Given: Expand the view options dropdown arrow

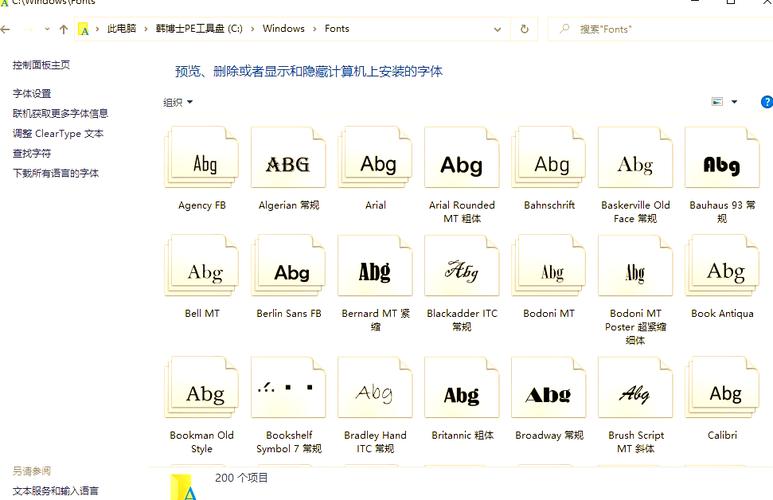Looking at the screenshot, I should click(x=734, y=102).
